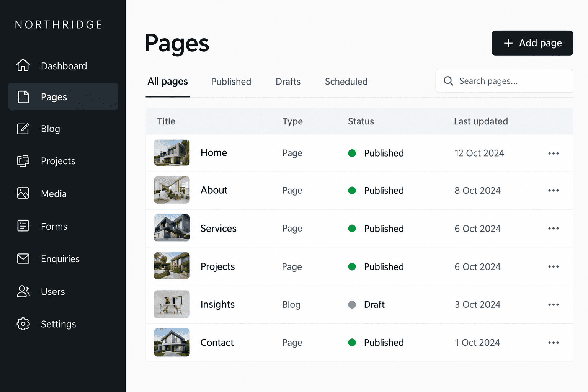The height and width of the screenshot is (392, 588).
Task: Select the Blog pencil-edit icon
Action: click(x=23, y=129)
